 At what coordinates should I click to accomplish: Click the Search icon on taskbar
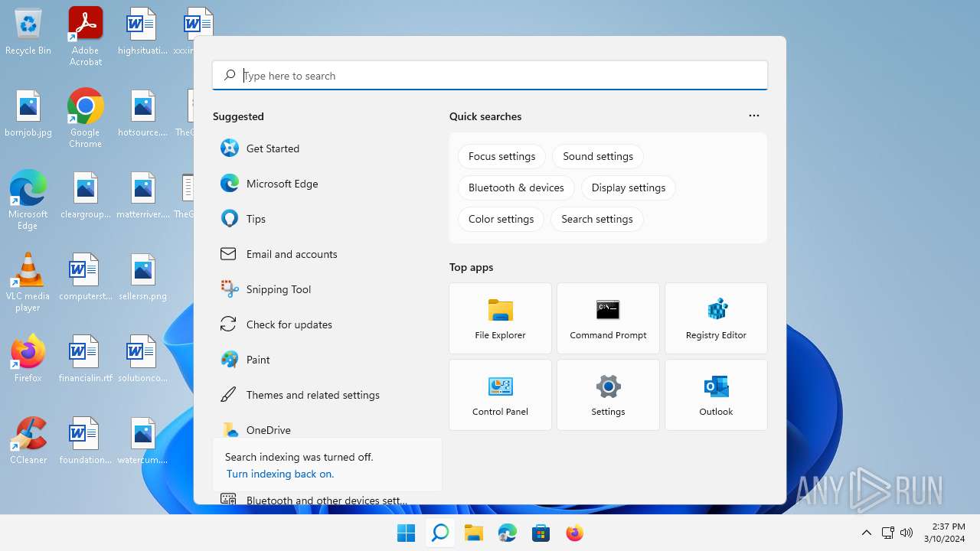(x=439, y=533)
